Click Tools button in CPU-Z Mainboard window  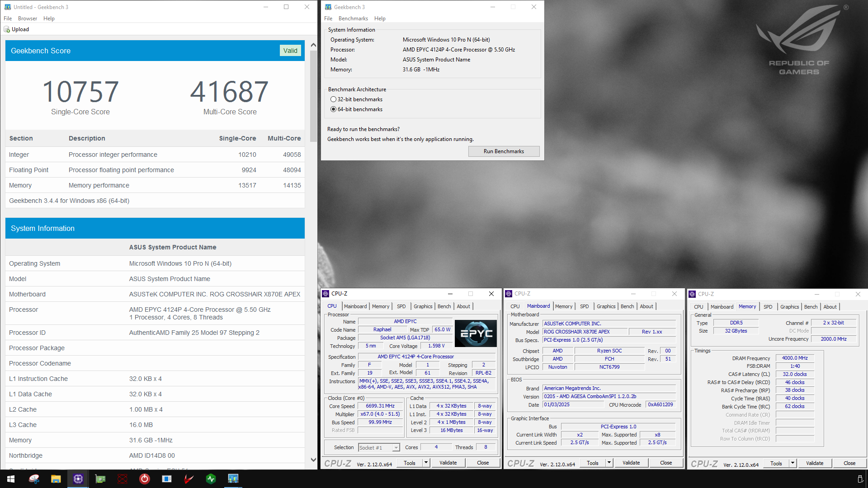593,463
